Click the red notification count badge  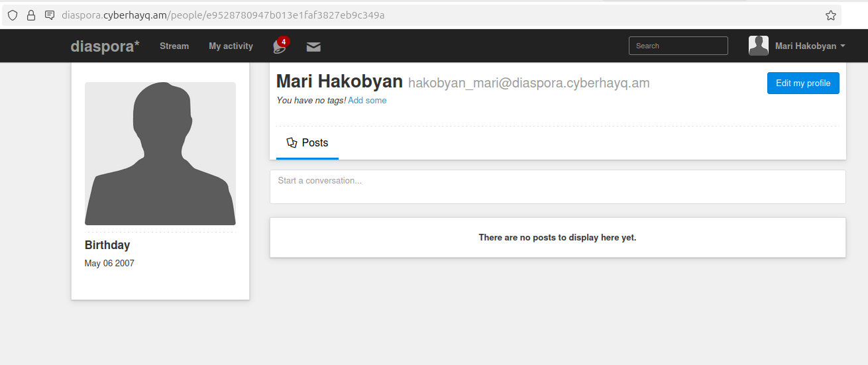(284, 41)
